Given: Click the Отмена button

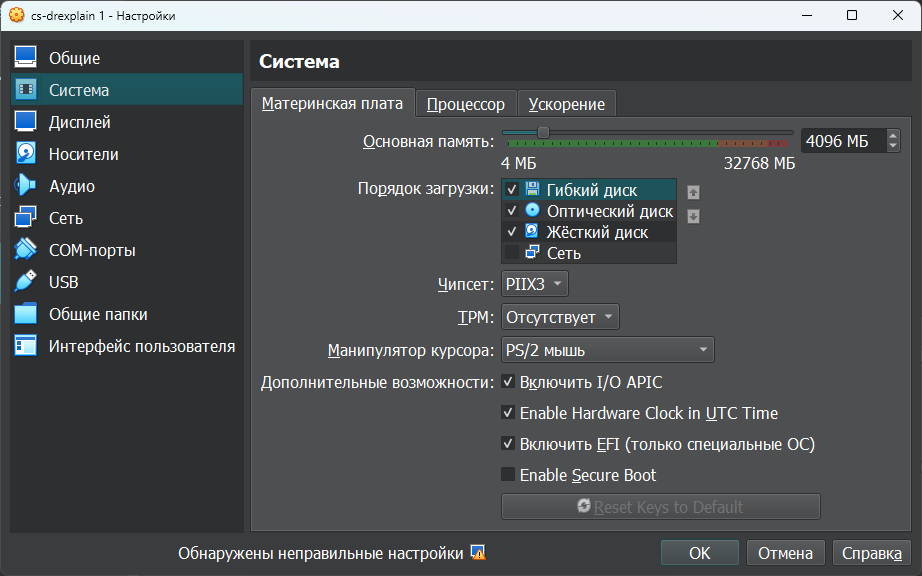Looking at the screenshot, I should (785, 553).
